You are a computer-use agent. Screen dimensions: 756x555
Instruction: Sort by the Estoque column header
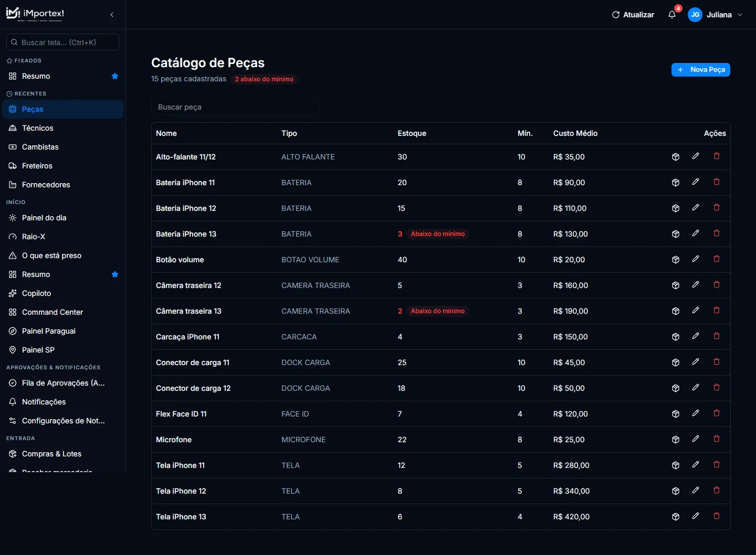pyautogui.click(x=412, y=133)
